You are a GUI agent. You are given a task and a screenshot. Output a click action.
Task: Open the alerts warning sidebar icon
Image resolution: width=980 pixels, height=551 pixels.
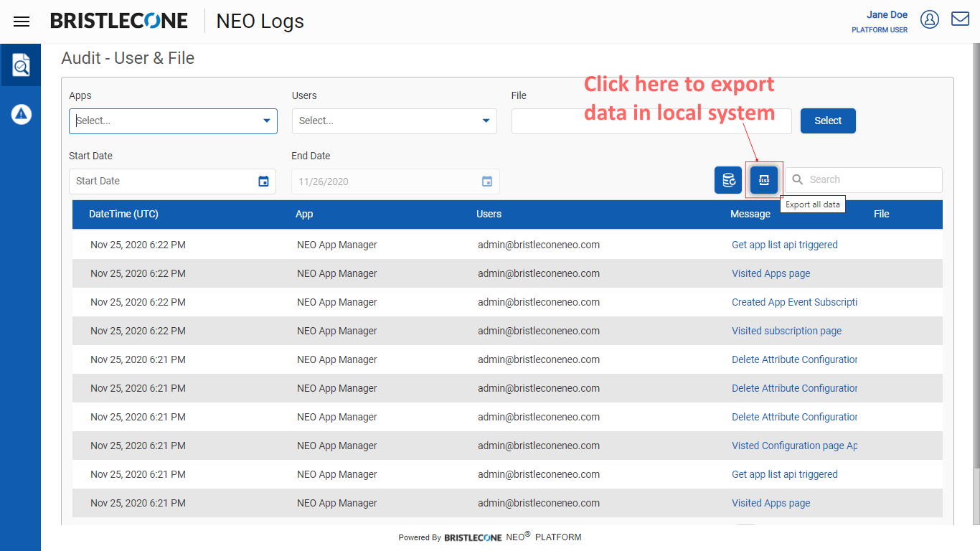(x=21, y=114)
